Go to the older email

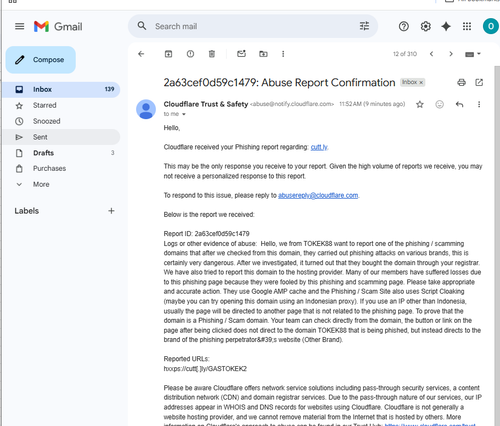pos(451,54)
